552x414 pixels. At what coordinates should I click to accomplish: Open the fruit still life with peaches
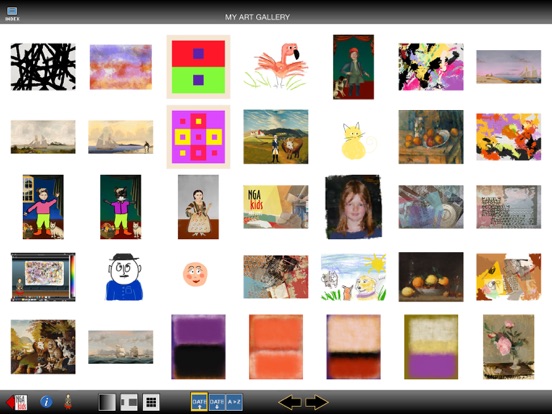pos(431,137)
